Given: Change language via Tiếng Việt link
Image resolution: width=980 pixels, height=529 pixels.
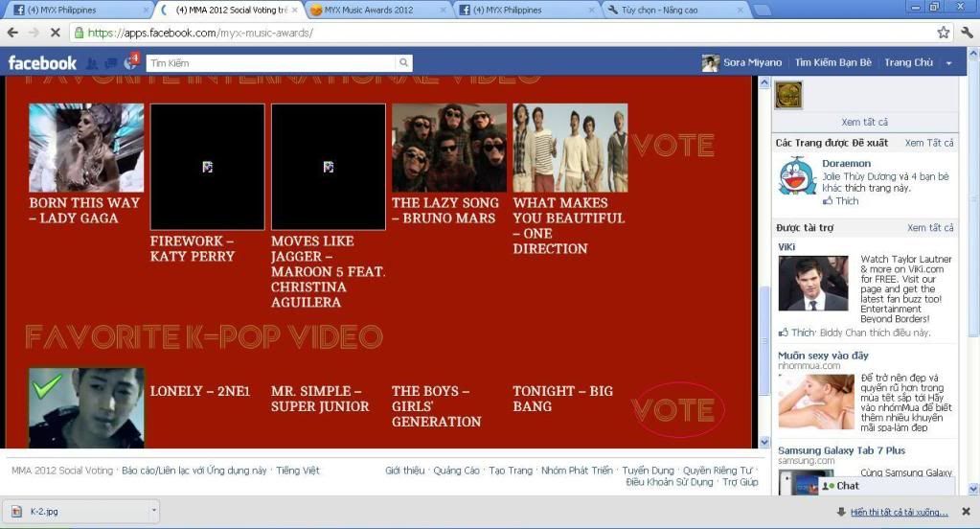Looking at the screenshot, I should 298,471.
